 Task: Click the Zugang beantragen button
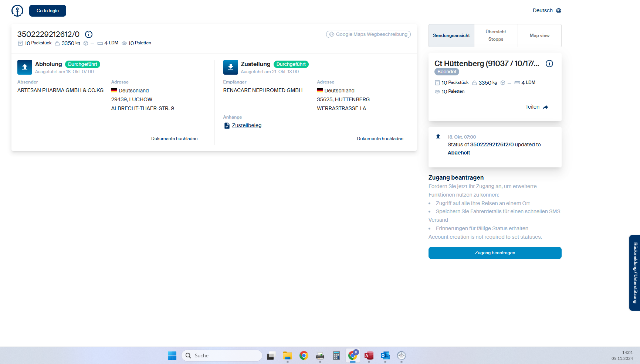[x=495, y=253]
